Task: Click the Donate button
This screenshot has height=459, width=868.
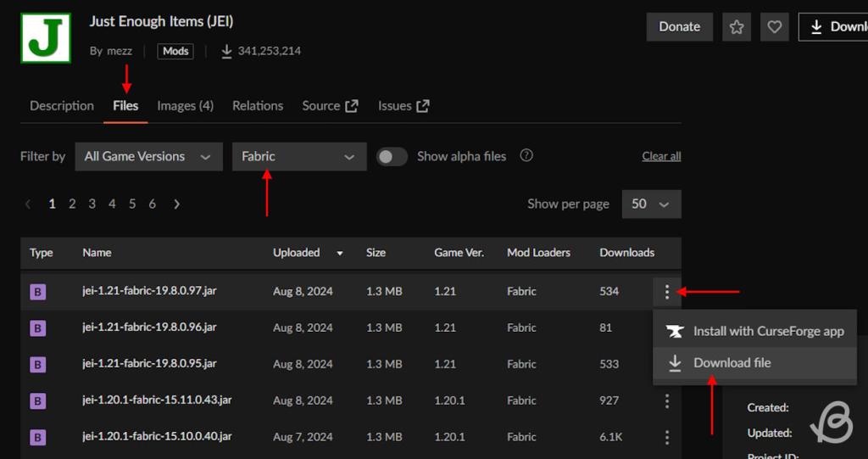Action: (679, 26)
